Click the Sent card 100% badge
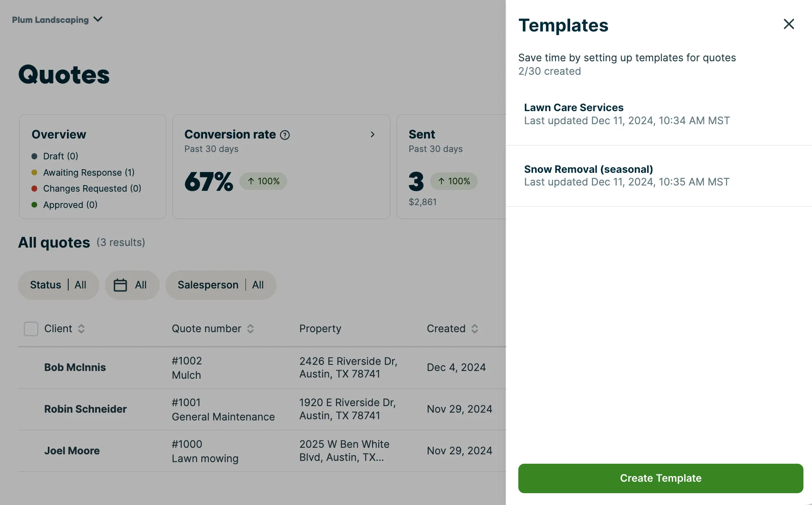This screenshot has height=505, width=812. (x=454, y=181)
